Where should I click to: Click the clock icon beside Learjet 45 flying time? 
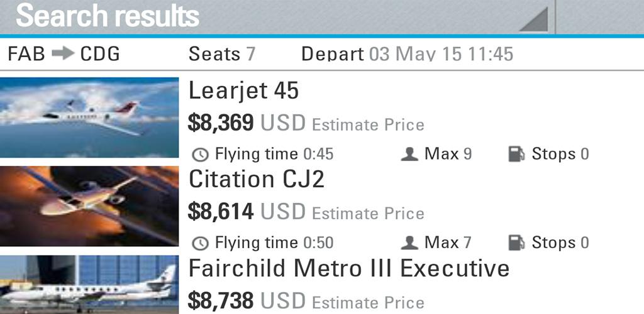pos(201,154)
